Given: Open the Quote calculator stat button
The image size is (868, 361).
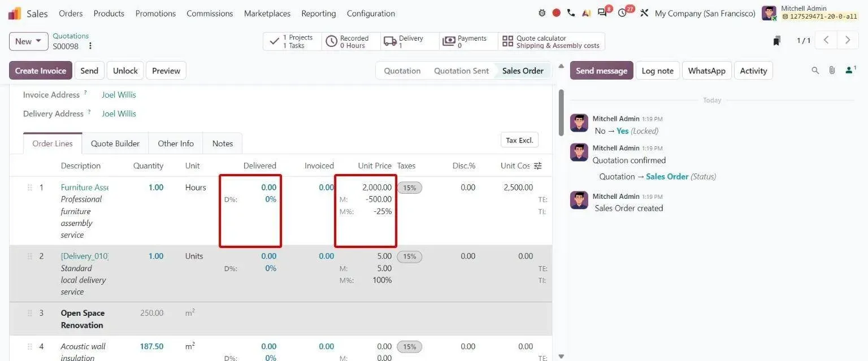Looking at the screenshot, I should click(x=552, y=41).
